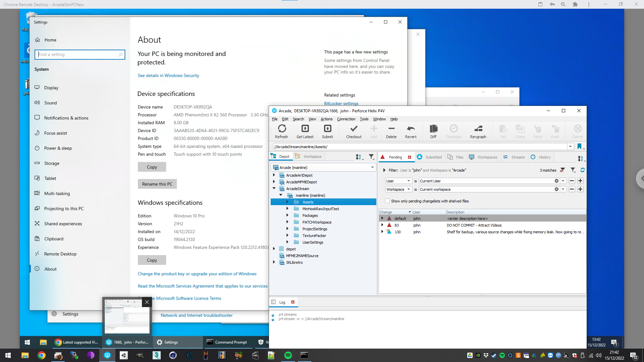Click the Checkout checkmark icon
Viewport: 644px width, 362px height.
pos(354,129)
